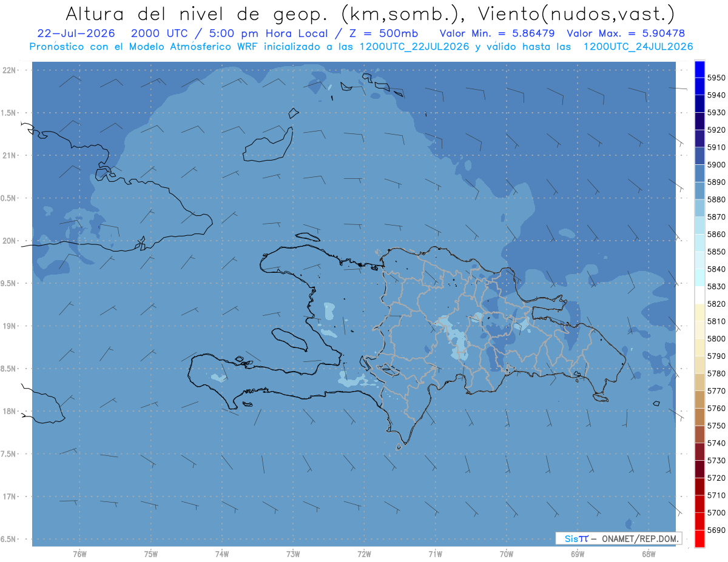Click the '22N' latitude axis label
Viewport: 728px width, 562px height.
pyautogui.click(x=9, y=70)
